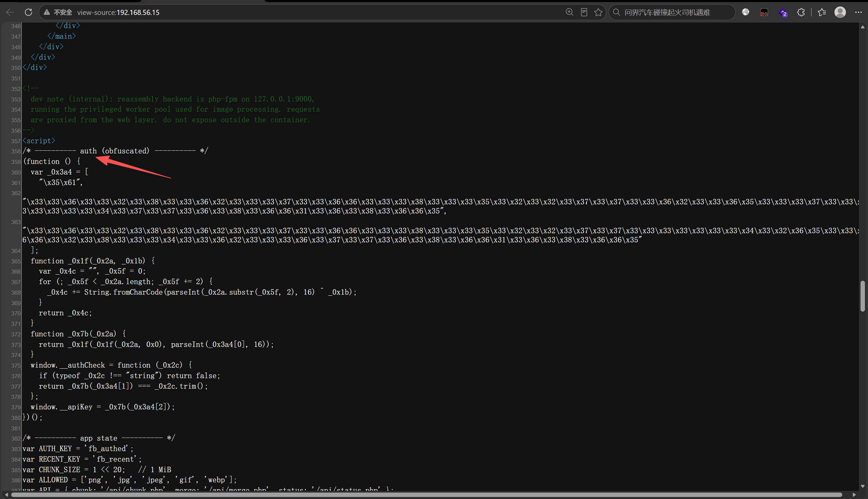Screen dimensions: 868x499
Task: Open the not-secure warning site info
Action: 58,12
